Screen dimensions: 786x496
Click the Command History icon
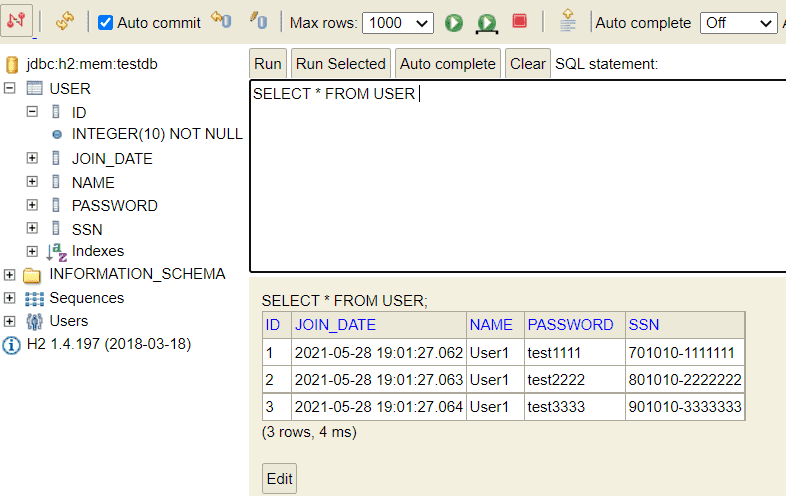point(567,20)
